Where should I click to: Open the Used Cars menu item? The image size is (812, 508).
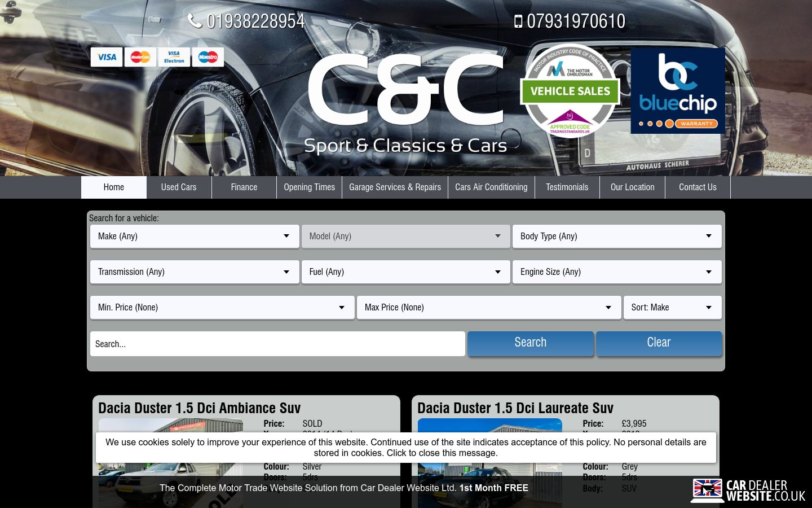tap(179, 187)
